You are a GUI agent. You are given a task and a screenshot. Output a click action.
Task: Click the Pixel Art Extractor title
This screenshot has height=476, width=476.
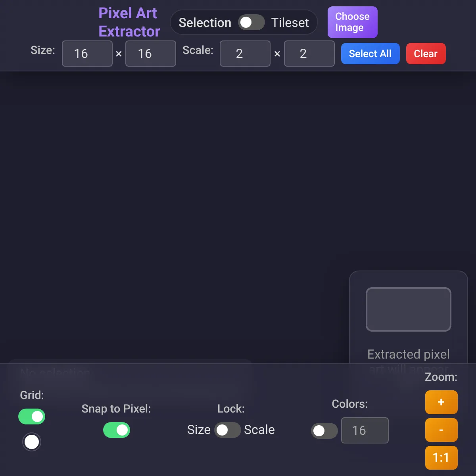pos(129,22)
